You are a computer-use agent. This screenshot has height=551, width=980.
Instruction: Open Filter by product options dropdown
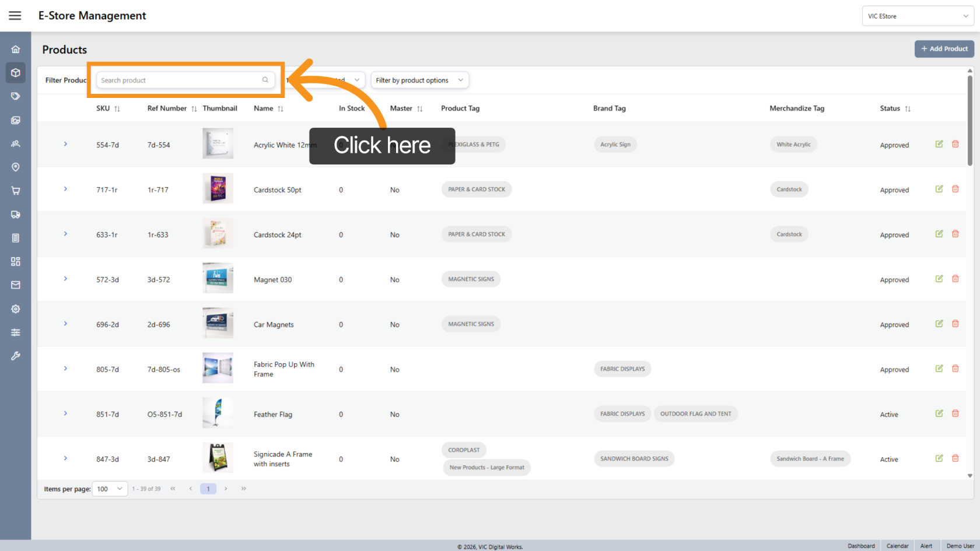[x=419, y=80]
